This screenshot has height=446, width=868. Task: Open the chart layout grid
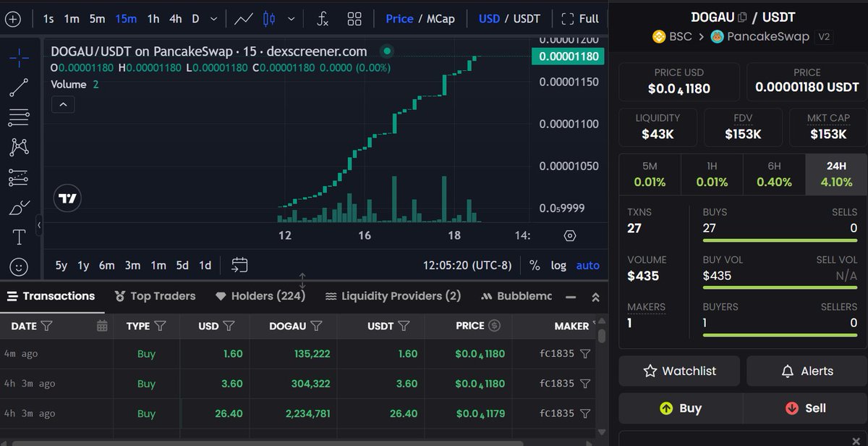pos(354,19)
